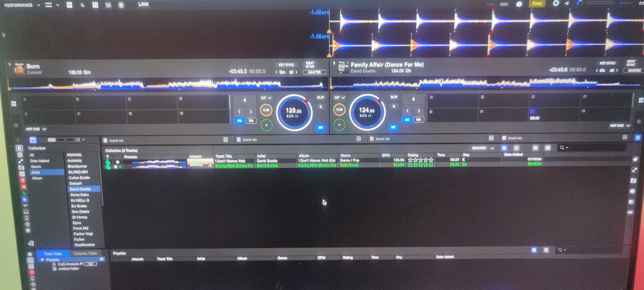
Task: Click the record icon in top toolbar
Action: point(121,5)
